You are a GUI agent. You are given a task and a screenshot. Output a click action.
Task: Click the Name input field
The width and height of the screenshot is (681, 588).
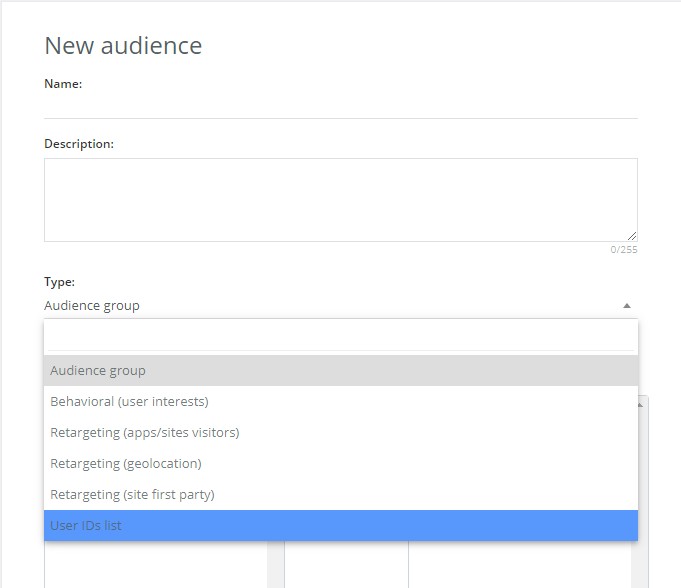[340, 106]
